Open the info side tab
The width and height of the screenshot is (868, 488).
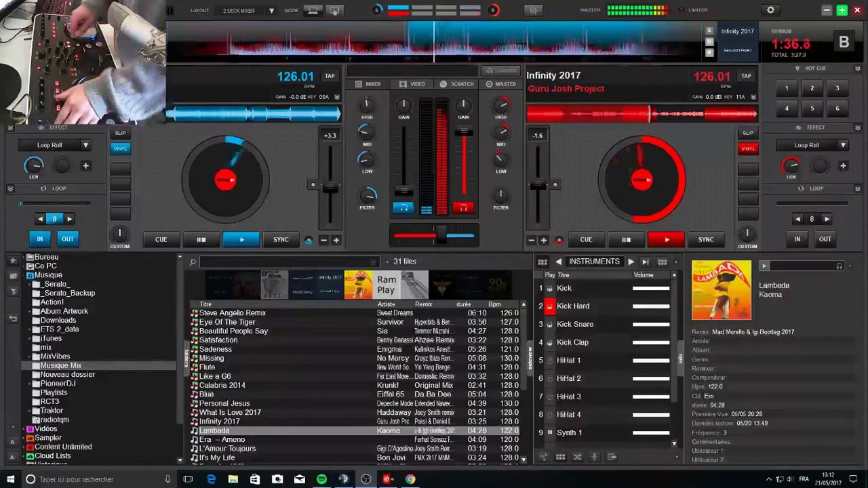681,357
